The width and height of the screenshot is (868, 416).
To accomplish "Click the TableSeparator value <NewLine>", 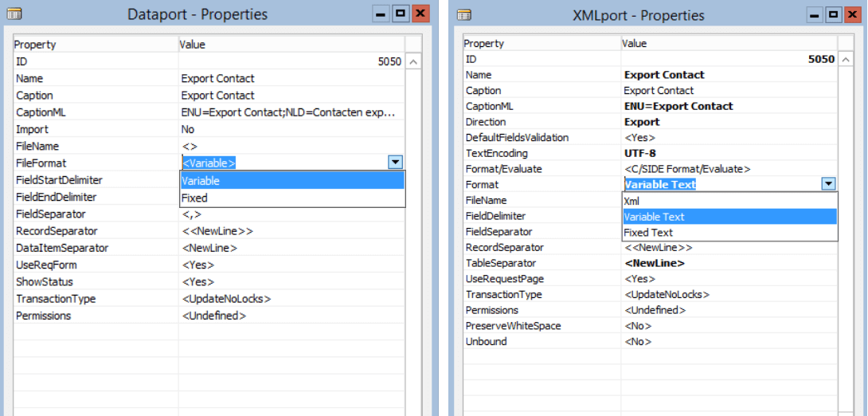I will click(655, 263).
